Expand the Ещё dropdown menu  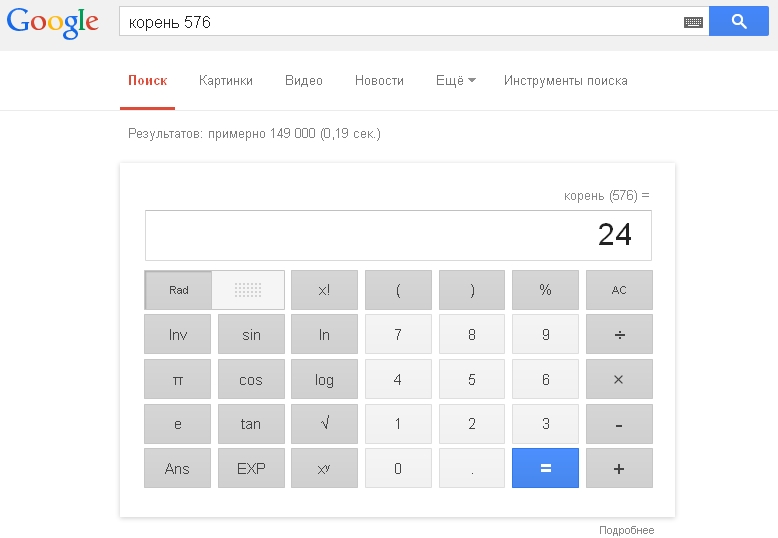[x=455, y=81]
